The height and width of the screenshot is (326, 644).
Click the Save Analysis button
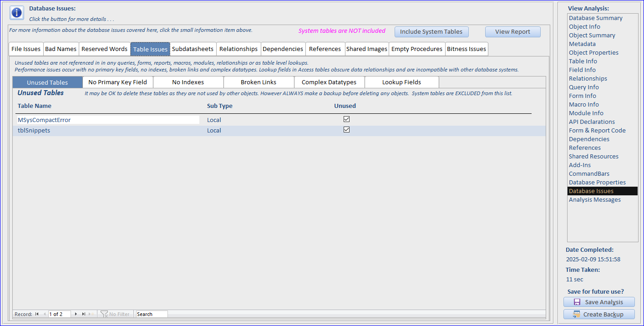[599, 302]
